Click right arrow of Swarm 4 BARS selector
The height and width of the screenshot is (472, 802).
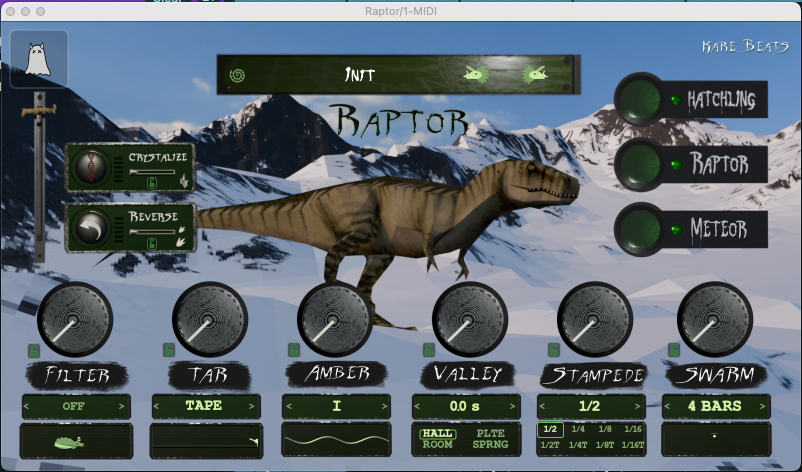click(763, 407)
